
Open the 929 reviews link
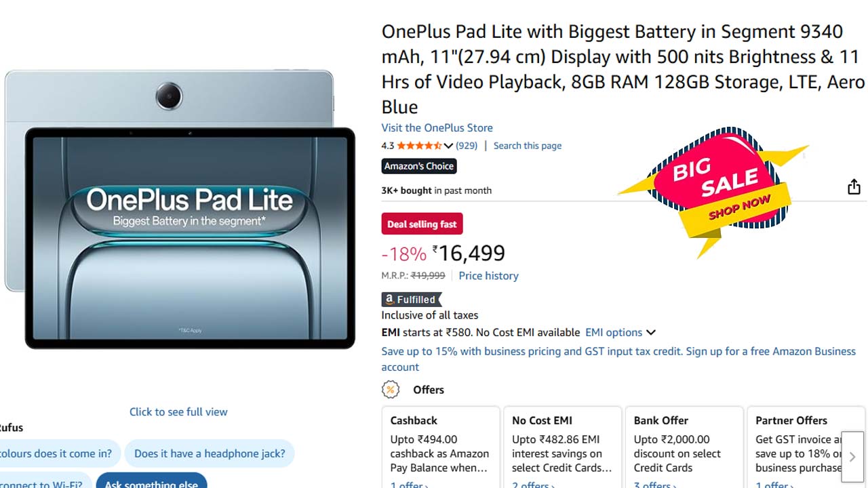467,146
